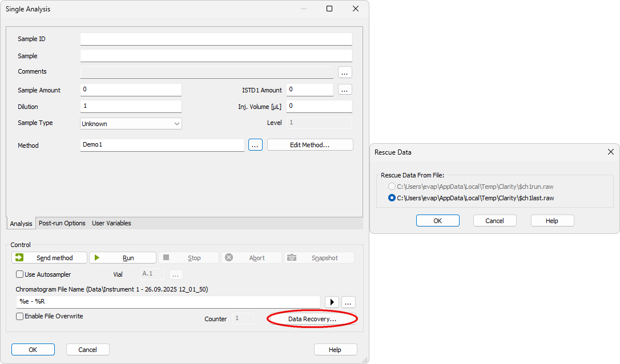Open browse dialog for Method field
Screen dimensions: 620x364
click(255, 145)
